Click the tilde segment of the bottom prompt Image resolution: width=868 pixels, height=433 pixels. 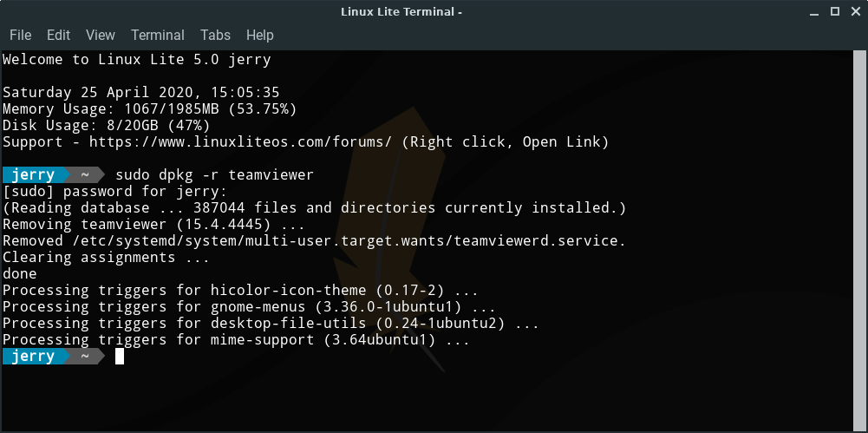pos(85,357)
